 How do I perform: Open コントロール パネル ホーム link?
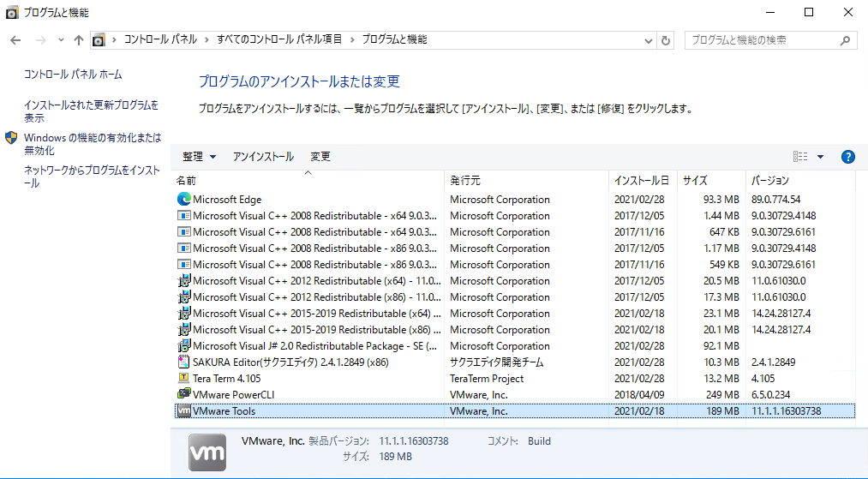point(73,75)
